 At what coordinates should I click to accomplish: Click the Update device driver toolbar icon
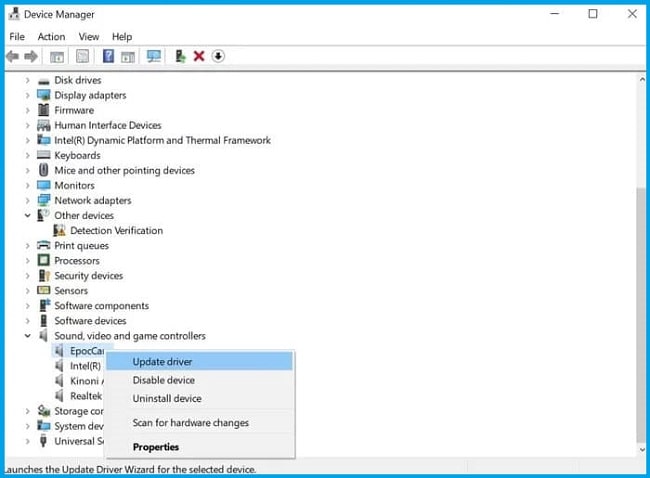click(180, 56)
